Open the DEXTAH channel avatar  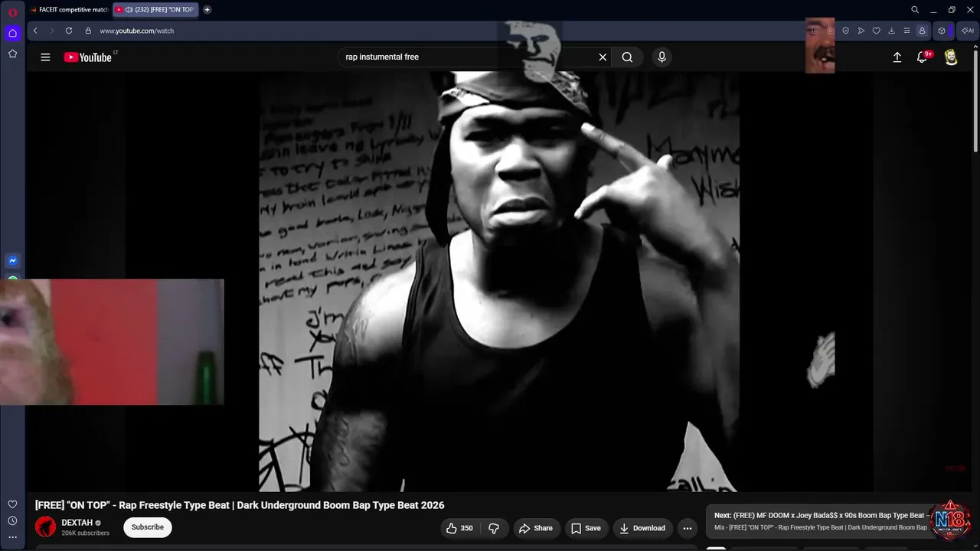[46, 527]
